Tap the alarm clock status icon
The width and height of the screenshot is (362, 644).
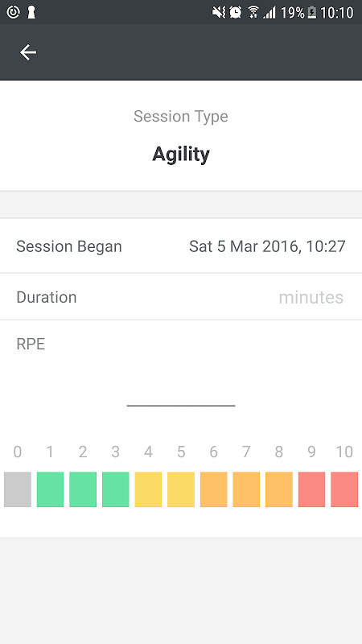[x=236, y=12]
